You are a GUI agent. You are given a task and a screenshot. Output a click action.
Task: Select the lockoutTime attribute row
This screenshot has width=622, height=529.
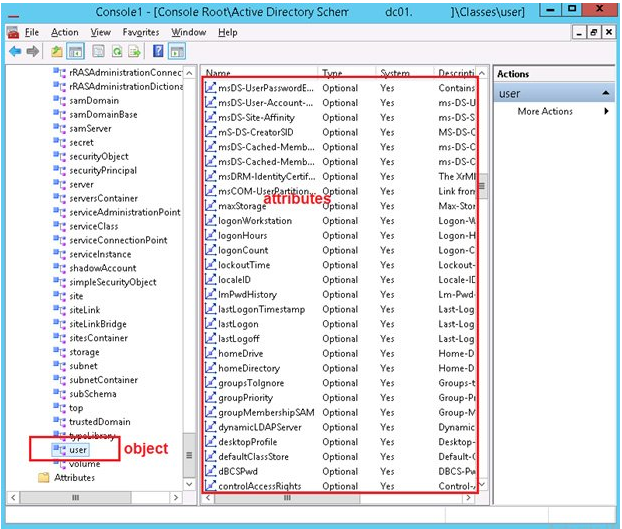point(340,264)
